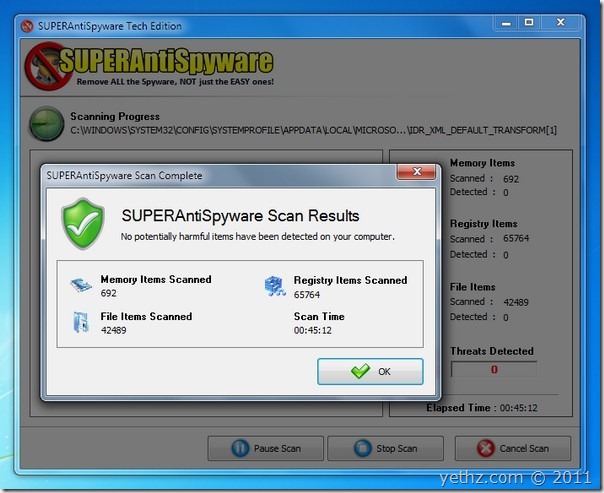604x493 pixels.
Task: Click the green shield checkmark icon
Action: [x=83, y=223]
